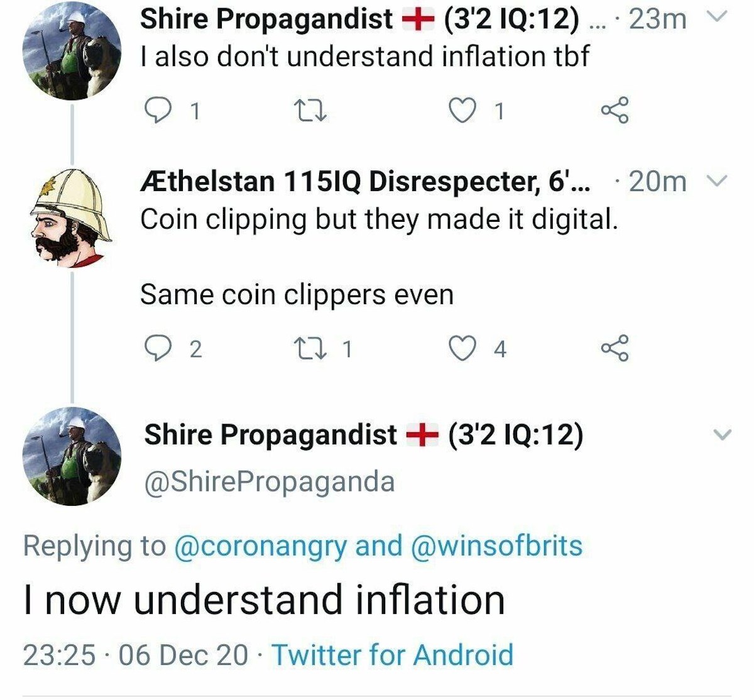This screenshot has width=754, height=700.
Task: Expand options chevron on main tweet
Action: click(x=723, y=434)
